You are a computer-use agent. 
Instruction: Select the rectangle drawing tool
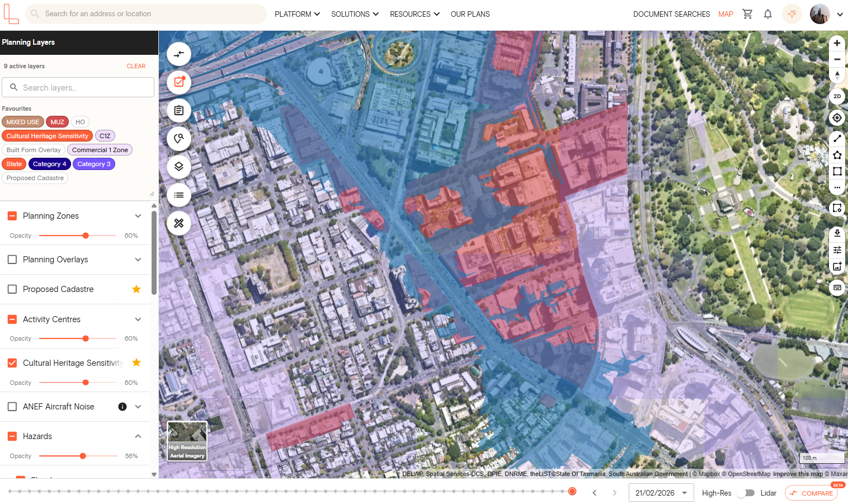tap(837, 171)
